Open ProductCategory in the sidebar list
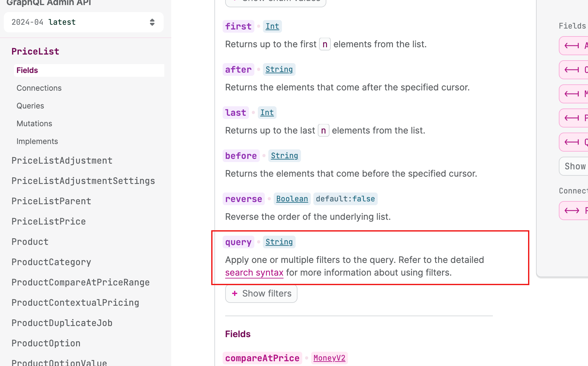Viewport: 588px width, 366px height. coord(51,262)
